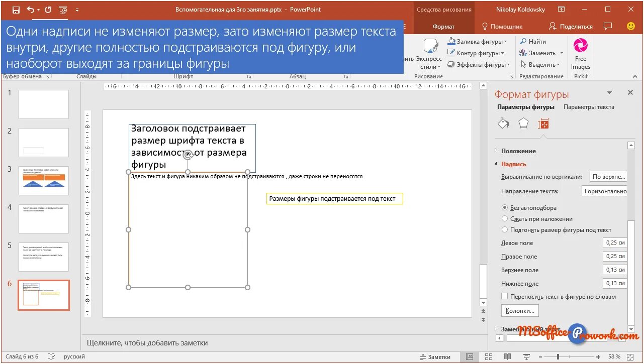
Task: Open text direction combo box 'Горизонтально'
Action: pos(605,191)
